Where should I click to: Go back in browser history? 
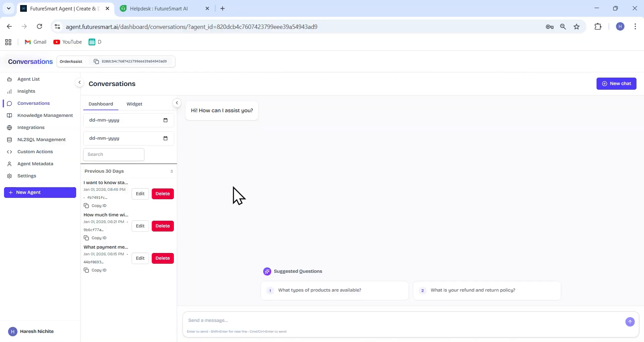[x=9, y=27]
